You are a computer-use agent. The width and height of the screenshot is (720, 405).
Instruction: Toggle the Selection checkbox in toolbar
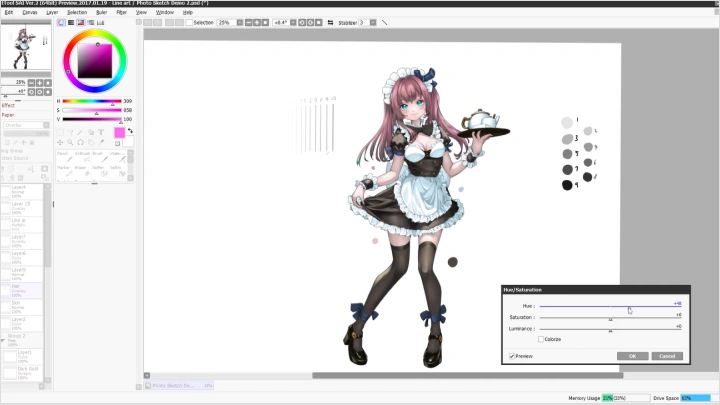tap(189, 22)
